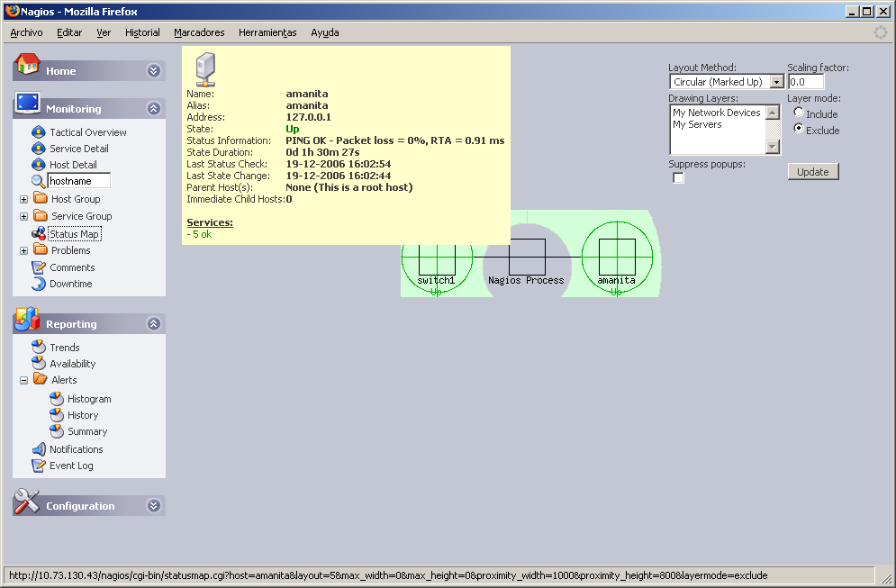
Task: Click Drawing Layers scrollbar down arrow
Action: 773,147
